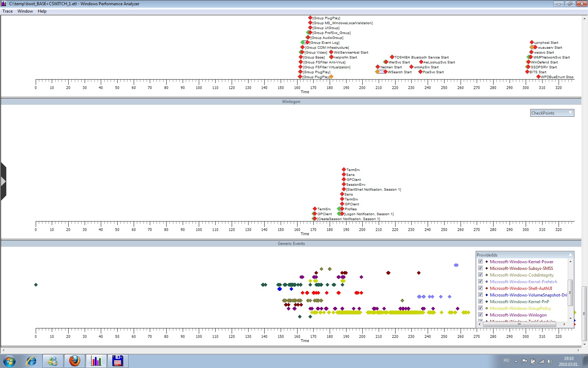Click the wuauserv Start marker
This screenshot has width=588, height=368.
tap(535, 47)
